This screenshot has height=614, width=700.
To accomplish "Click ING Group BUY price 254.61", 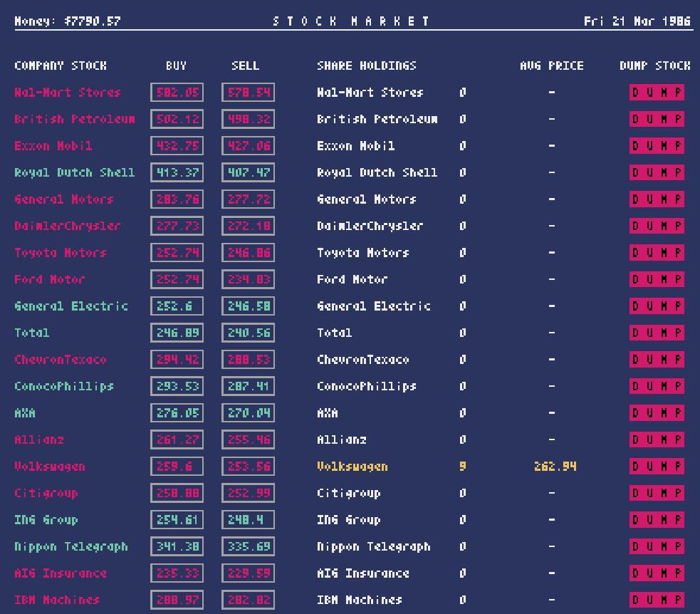I will click(177, 520).
